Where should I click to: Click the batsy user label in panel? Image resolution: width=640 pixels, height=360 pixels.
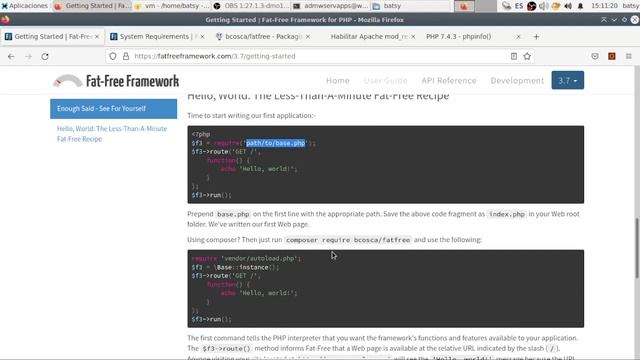(631, 6)
